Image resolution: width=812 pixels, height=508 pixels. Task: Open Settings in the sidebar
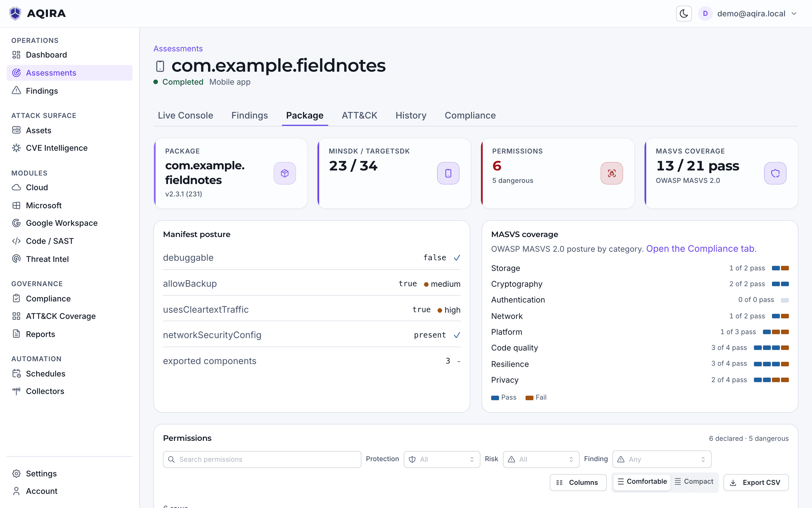69,473
